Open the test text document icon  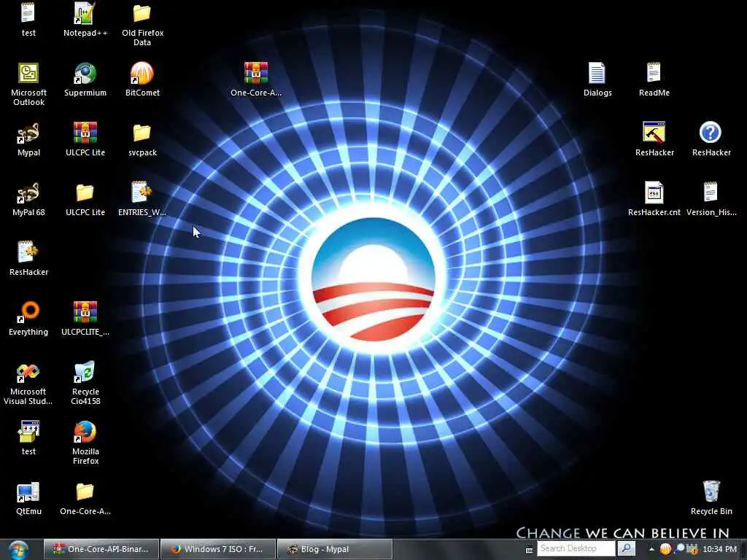pos(28,13)
